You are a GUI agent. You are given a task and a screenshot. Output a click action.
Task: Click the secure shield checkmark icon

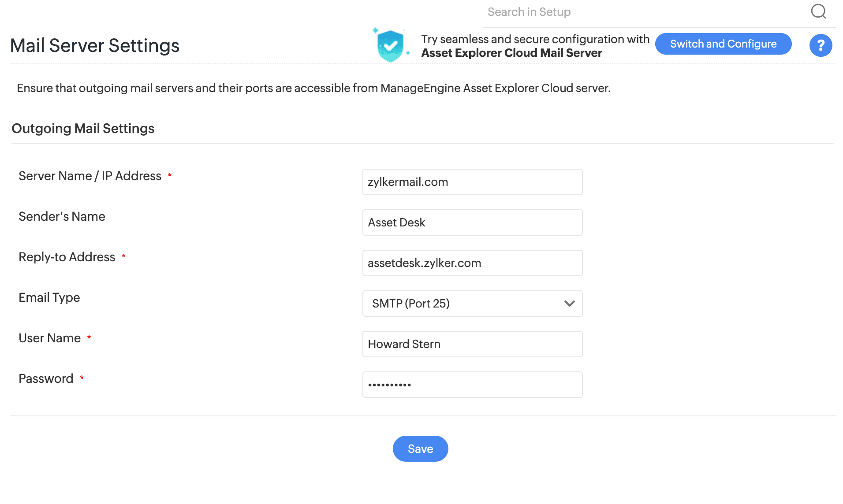click(390, 45)
